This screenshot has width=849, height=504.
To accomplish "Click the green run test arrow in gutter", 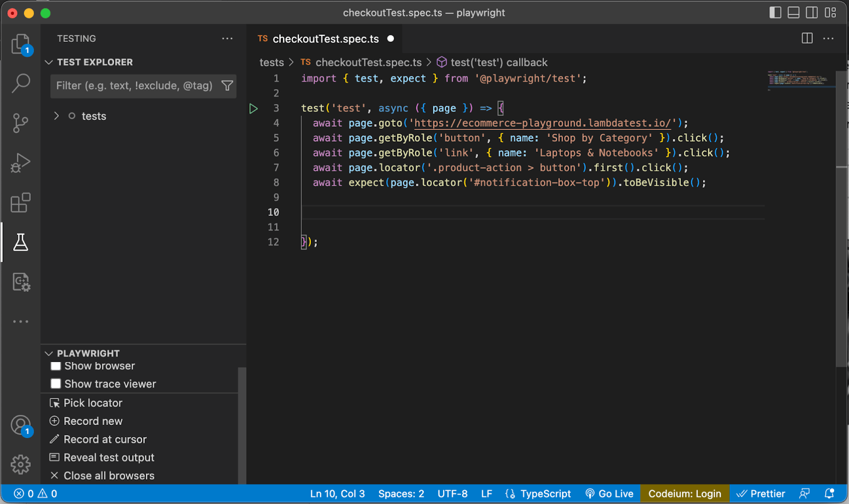I will [x=254, y=109].
